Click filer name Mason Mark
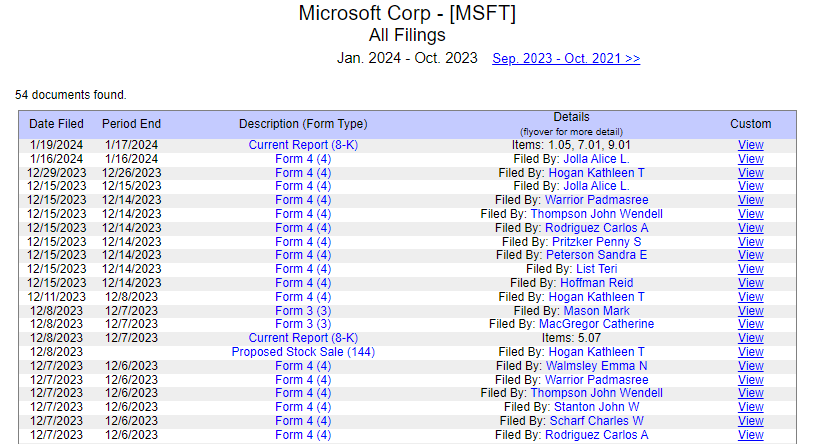Image resolution: width=813 pixels, height=444 pixels. click(597, 311)
